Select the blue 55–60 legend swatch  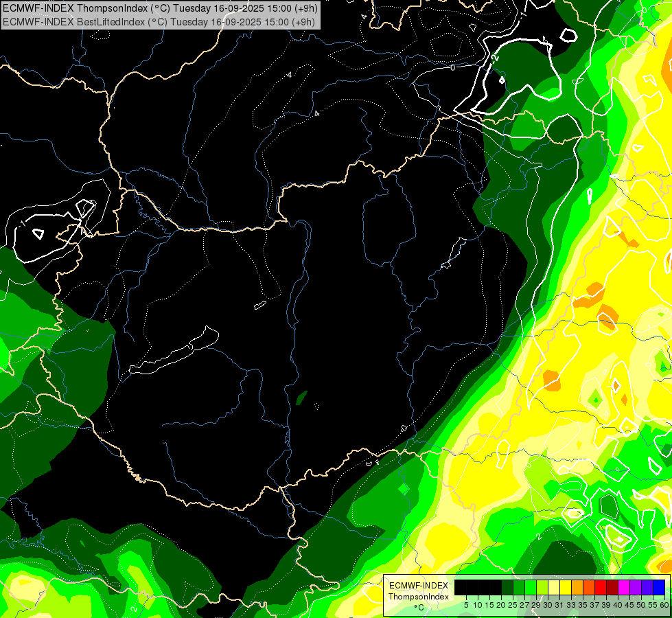pyautogui.click(x=659, y=587)
